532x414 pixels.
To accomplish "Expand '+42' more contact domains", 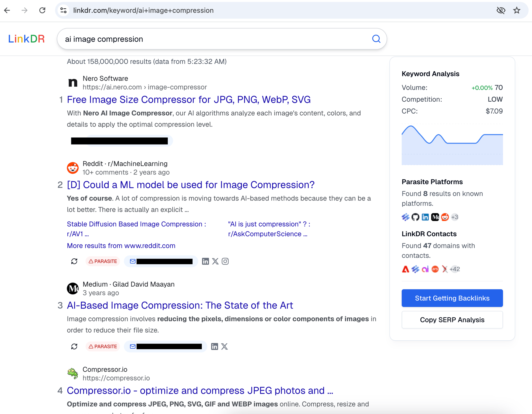I will pos(455,269).
